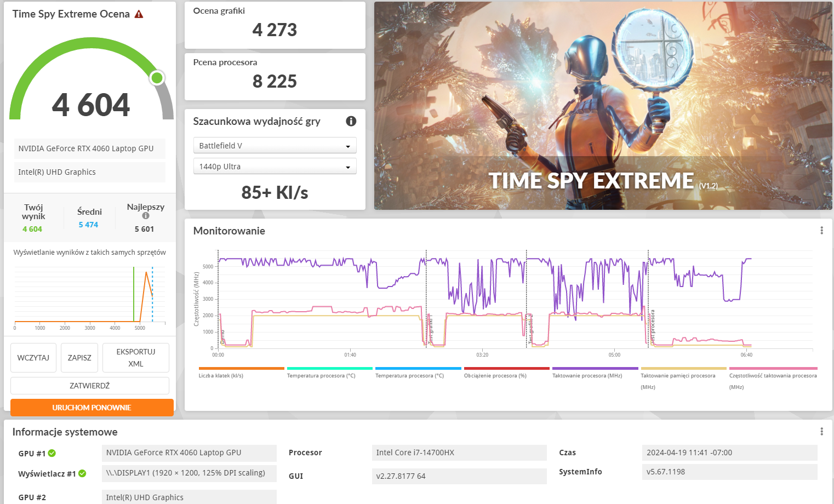Click the warning triangle beside Time Spy Extreme Ocena
The image size is (834, 504).
(x=139, y=14)
